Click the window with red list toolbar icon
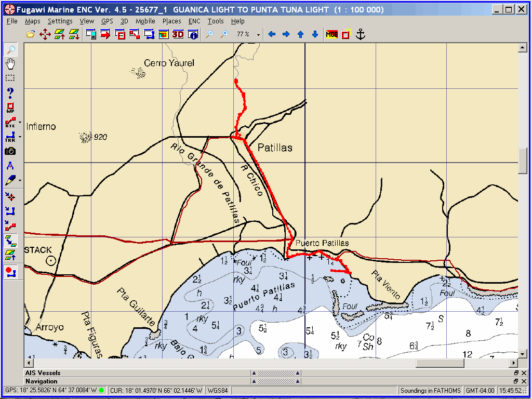The image size is (532, 399). pos(120,34)
